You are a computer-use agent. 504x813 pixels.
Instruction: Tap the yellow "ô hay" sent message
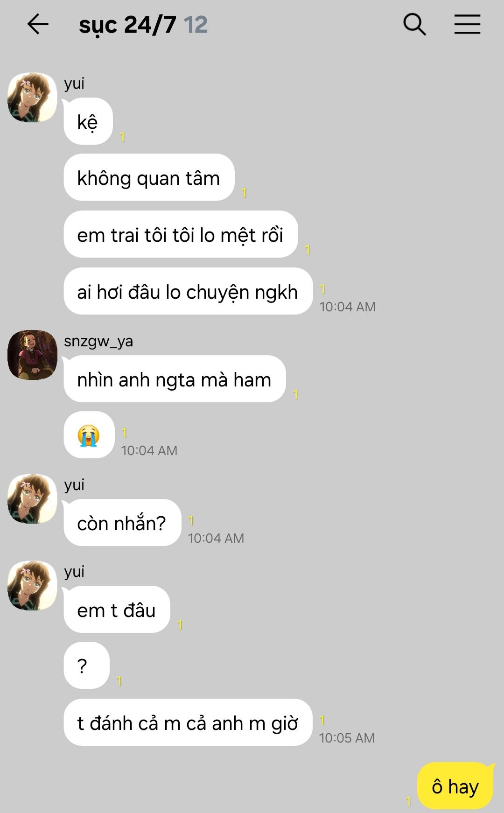click(x=455, y=786)
